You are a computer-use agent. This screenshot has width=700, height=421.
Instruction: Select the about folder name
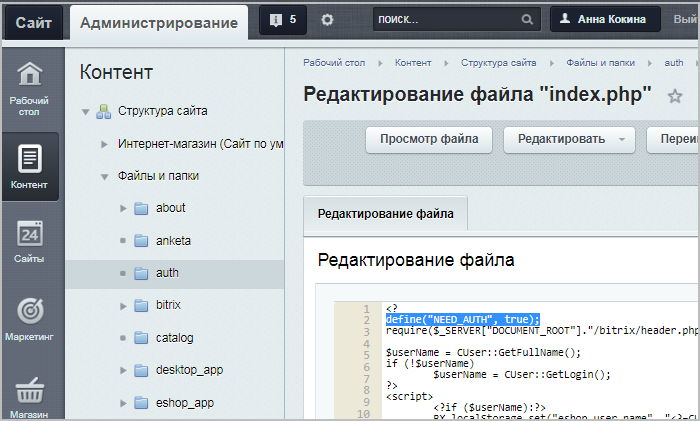171,208
